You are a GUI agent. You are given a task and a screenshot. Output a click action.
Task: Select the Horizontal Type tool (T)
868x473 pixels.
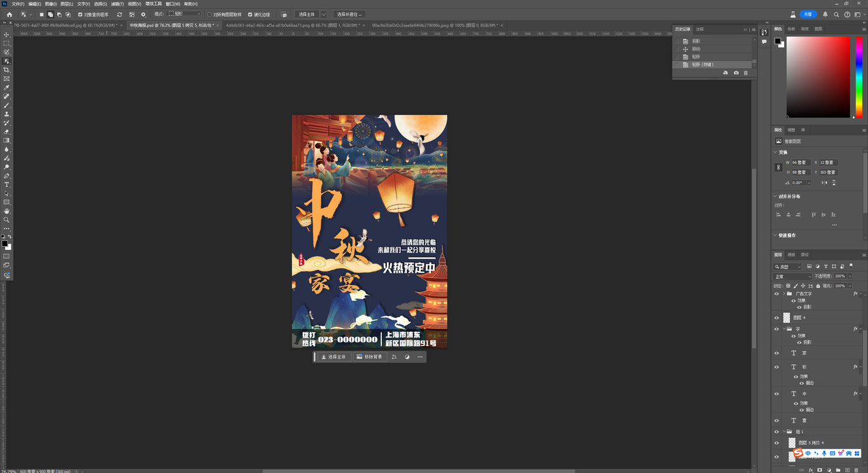[6, 184]
